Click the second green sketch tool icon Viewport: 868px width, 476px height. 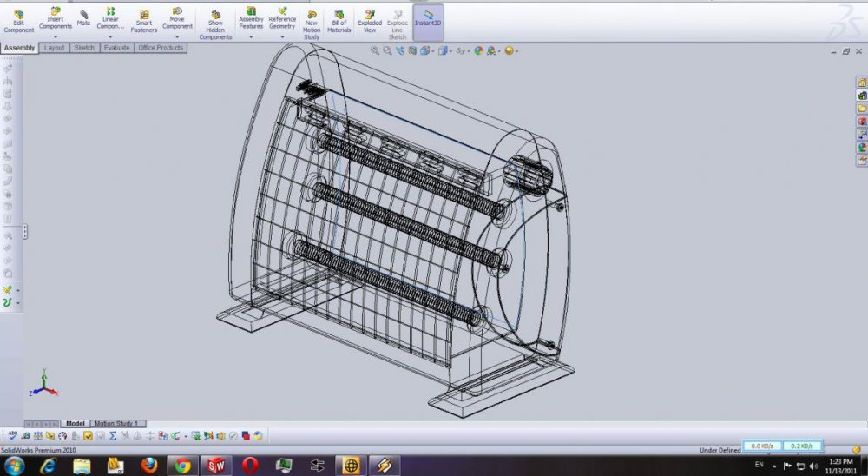(x=7, y=302)
